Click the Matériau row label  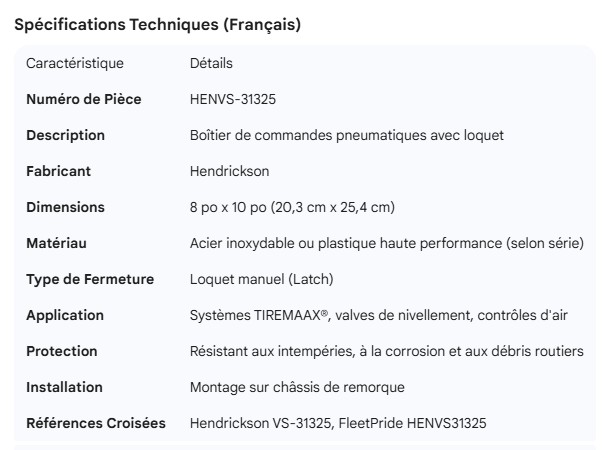click(x=56, y=244)
